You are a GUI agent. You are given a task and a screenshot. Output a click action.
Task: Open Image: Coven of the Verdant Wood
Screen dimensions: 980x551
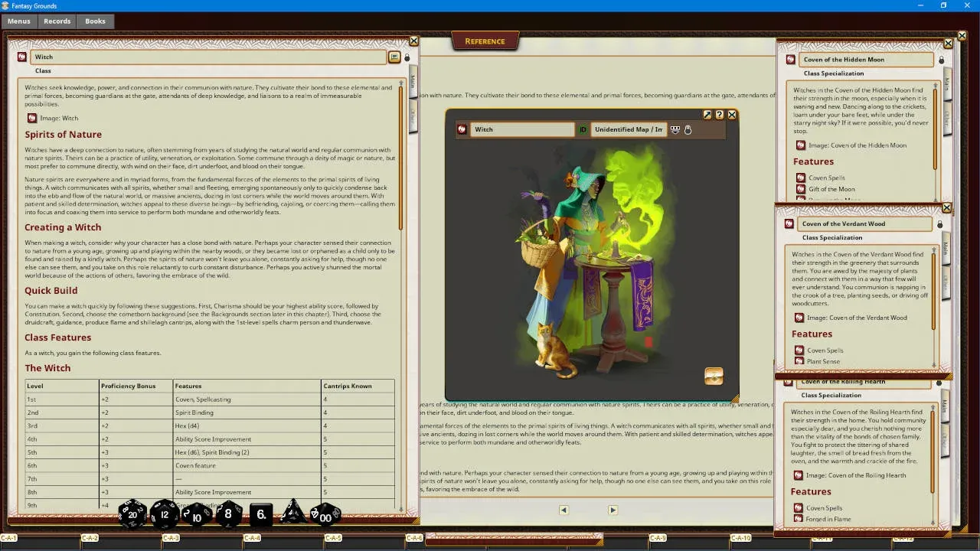[x=799, y=318]
